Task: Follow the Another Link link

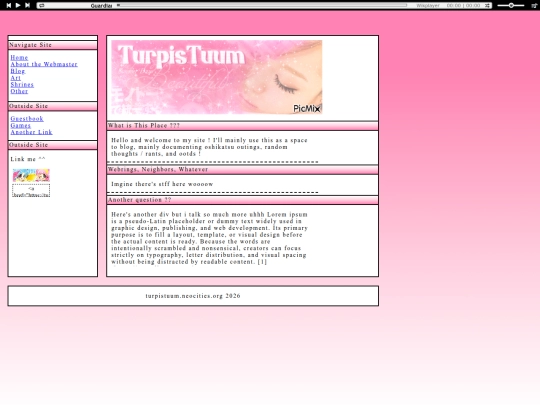Action: pyautogui.click(x=31, y=132)
